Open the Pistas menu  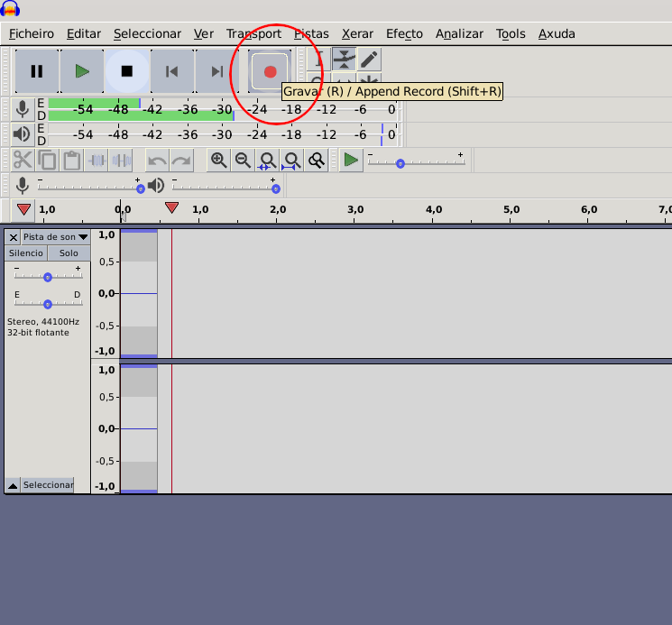311,34
